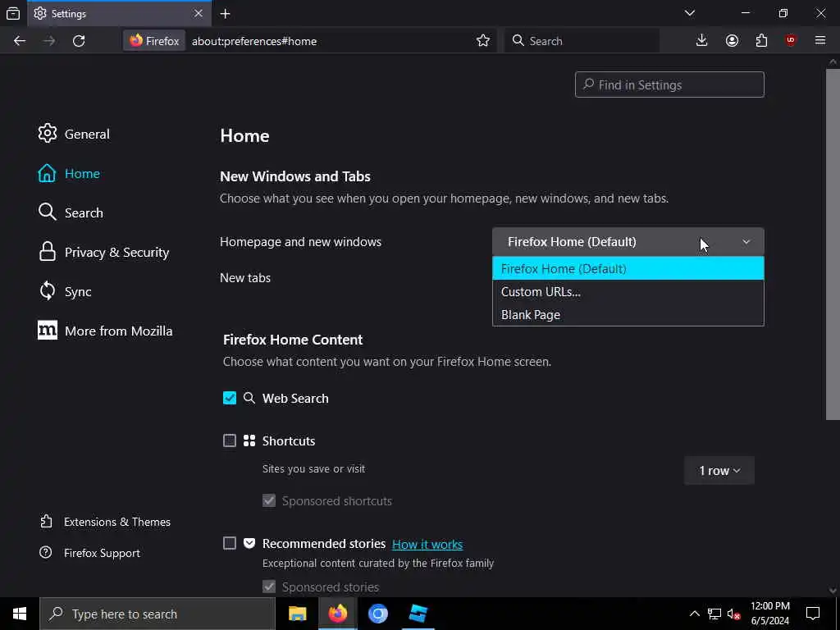Click the page vertical scrollbar thumb
This screenshot has width=840, height=630.
coord(833,244)
